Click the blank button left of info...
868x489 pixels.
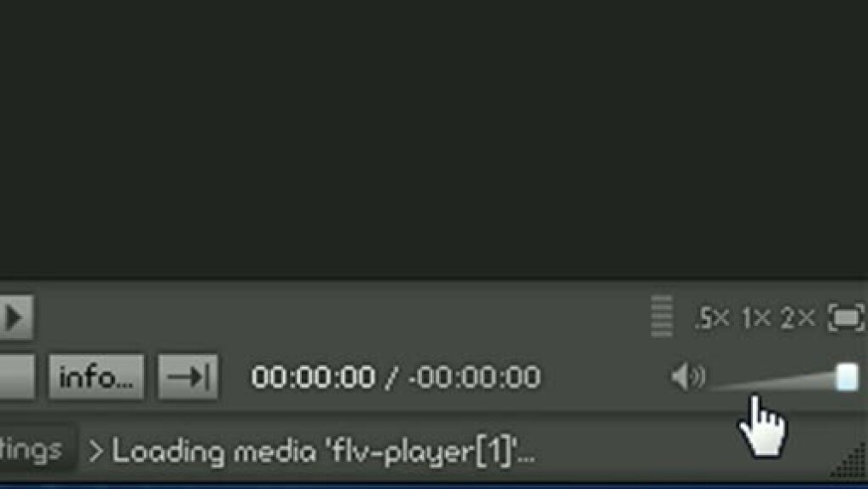pos(17,377)
